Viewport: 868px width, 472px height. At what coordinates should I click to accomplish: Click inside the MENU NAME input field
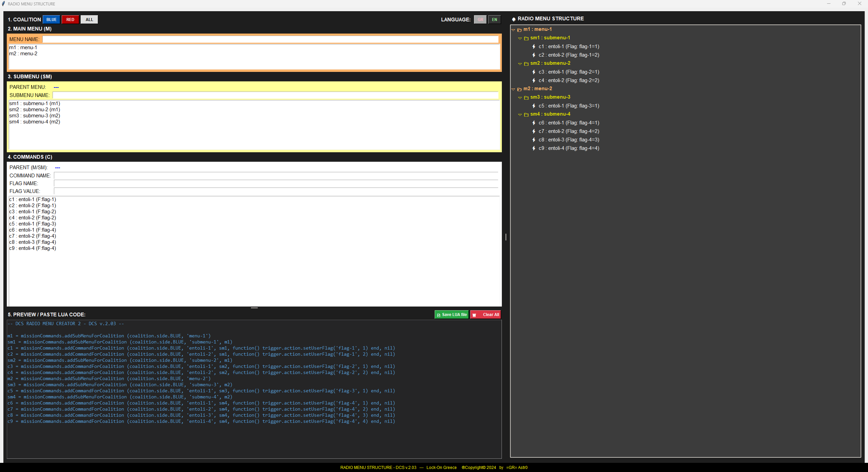pyautogui.click(x=271, y=39)
